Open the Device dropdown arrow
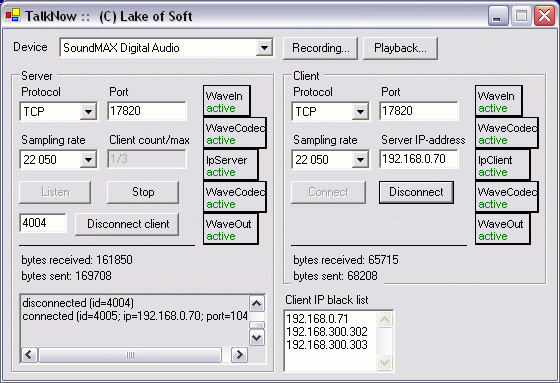Image resolution: width=560 pixels, height=383 pixels. pyautogui.click(x=264, y=48)
